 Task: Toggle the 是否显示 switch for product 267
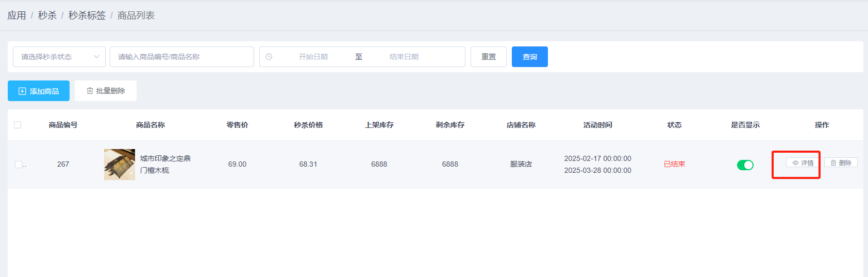[745, 165]
